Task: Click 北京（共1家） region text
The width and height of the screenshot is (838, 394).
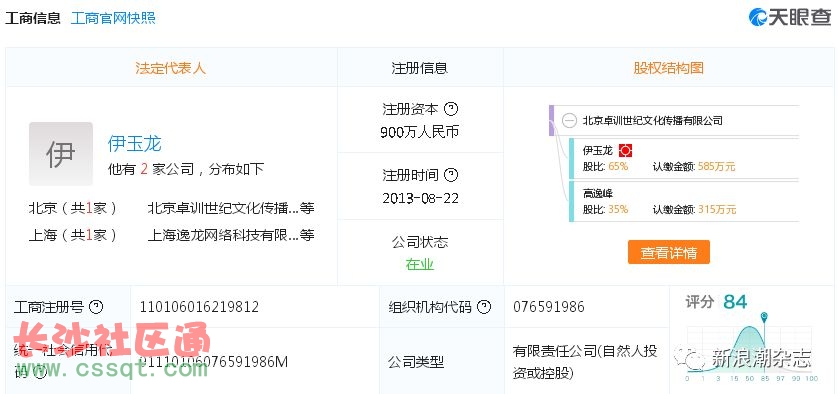Action: click(73, 208)
